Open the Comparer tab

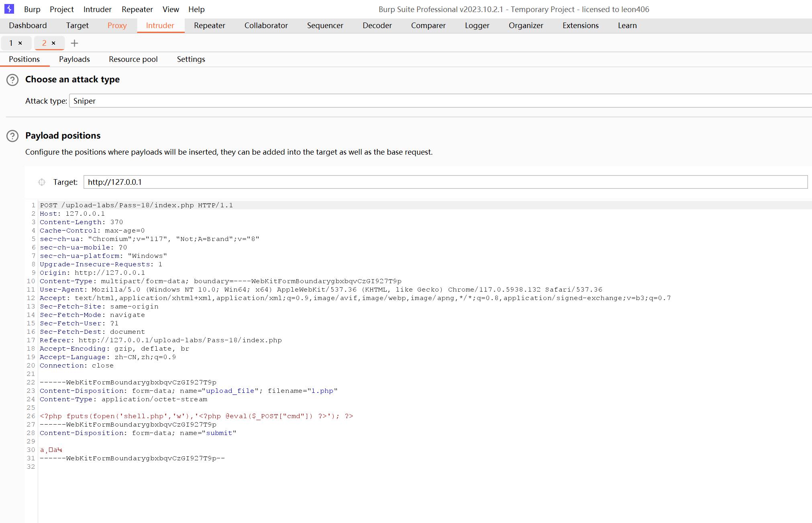pos(428,25)
